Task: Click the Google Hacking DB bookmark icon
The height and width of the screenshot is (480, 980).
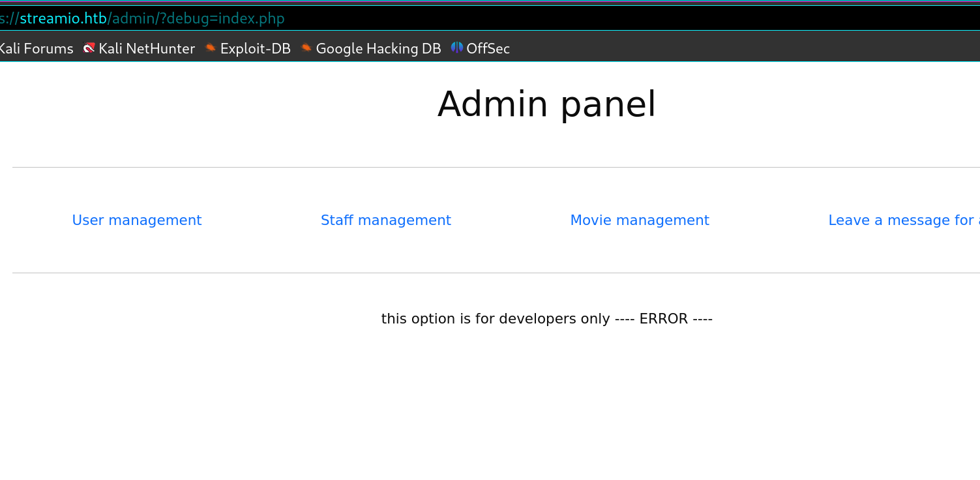Action: click(306, 48)
